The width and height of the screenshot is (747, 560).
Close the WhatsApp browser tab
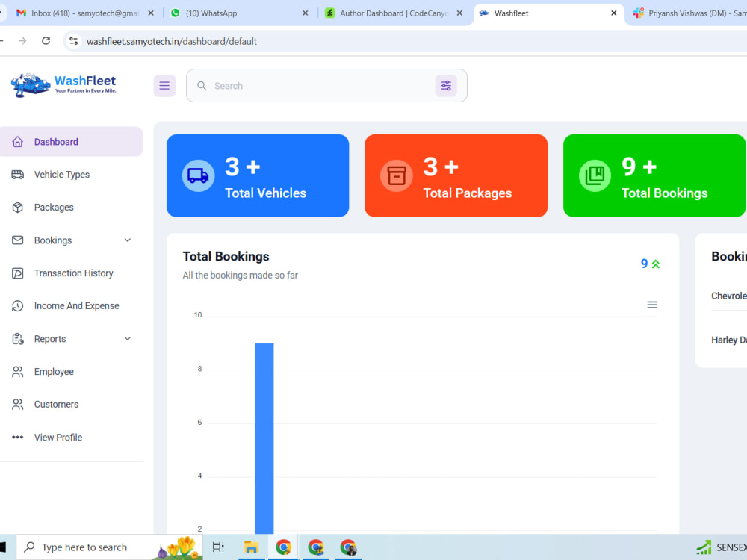tap(306, 13)
